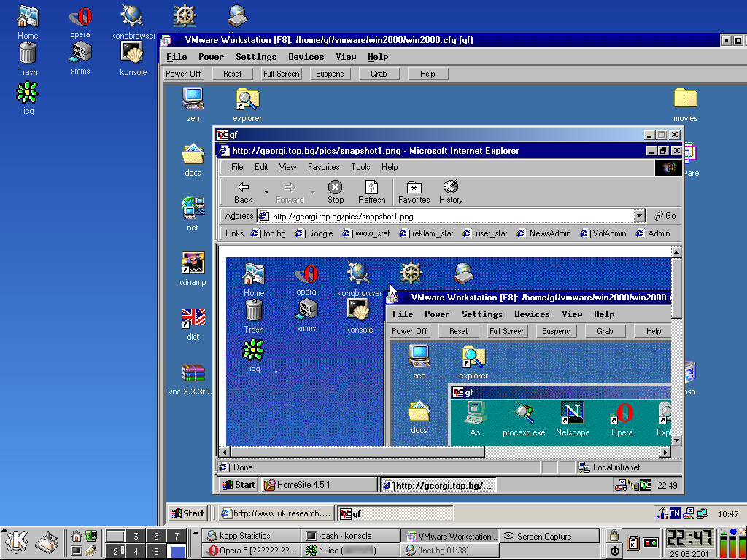The image size is (747, 560).
Task: Click the lock screen padlock in the KDE panel
Action: [614, 536]
